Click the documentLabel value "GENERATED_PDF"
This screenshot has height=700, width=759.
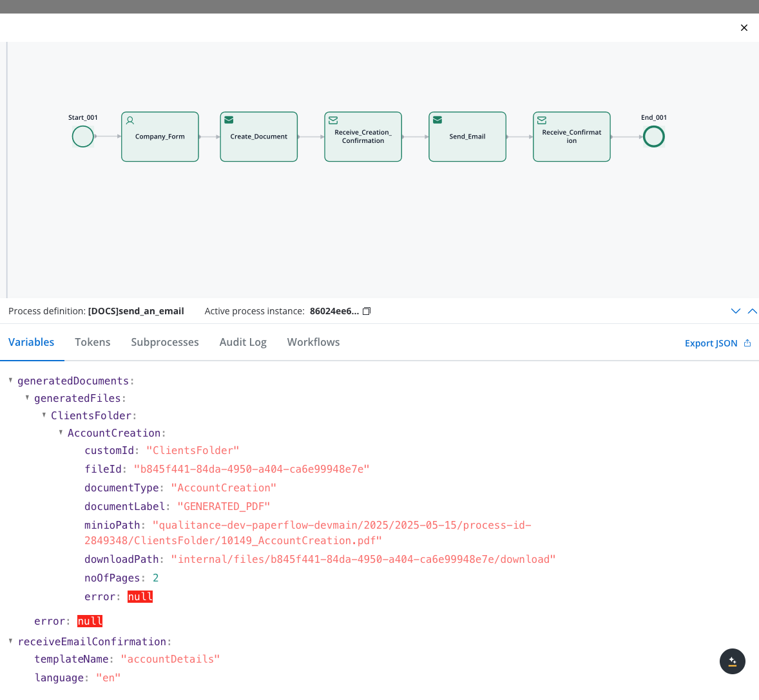click(x=224, y=507)
